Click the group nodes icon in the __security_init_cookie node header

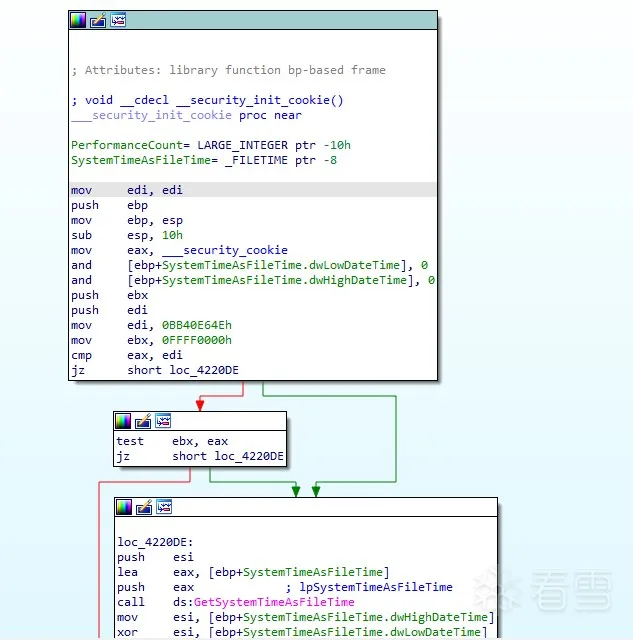click(x=118, y=20)
